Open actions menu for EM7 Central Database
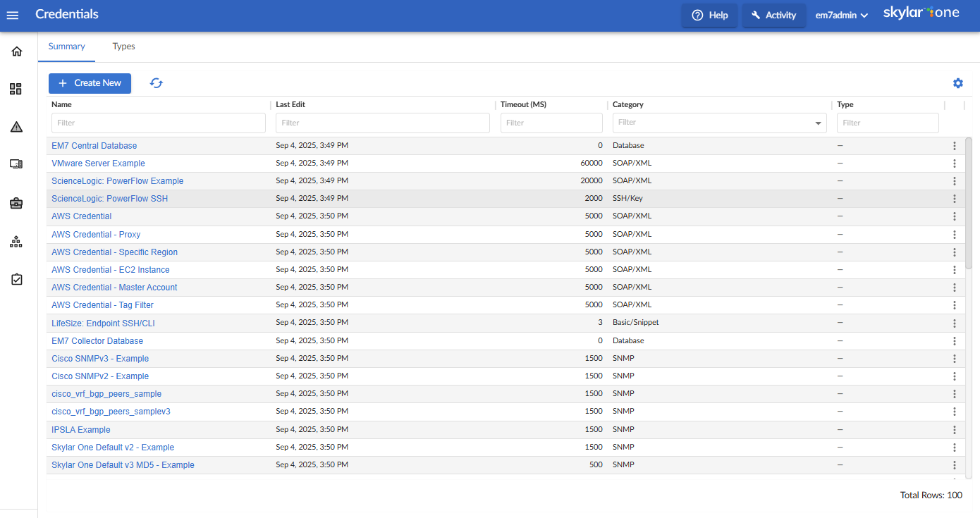This screenshot has width=980, height=518. click(x=954, y=146)
